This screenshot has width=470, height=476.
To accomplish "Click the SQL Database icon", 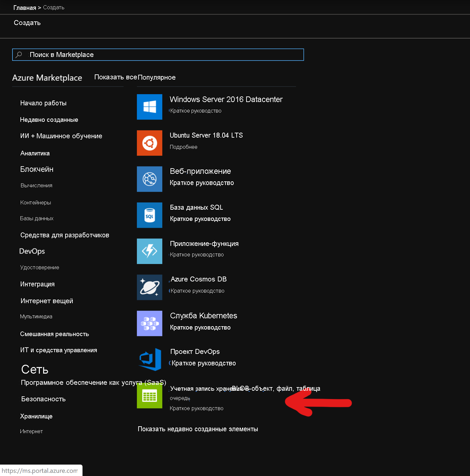I will [x=149, y=215].
